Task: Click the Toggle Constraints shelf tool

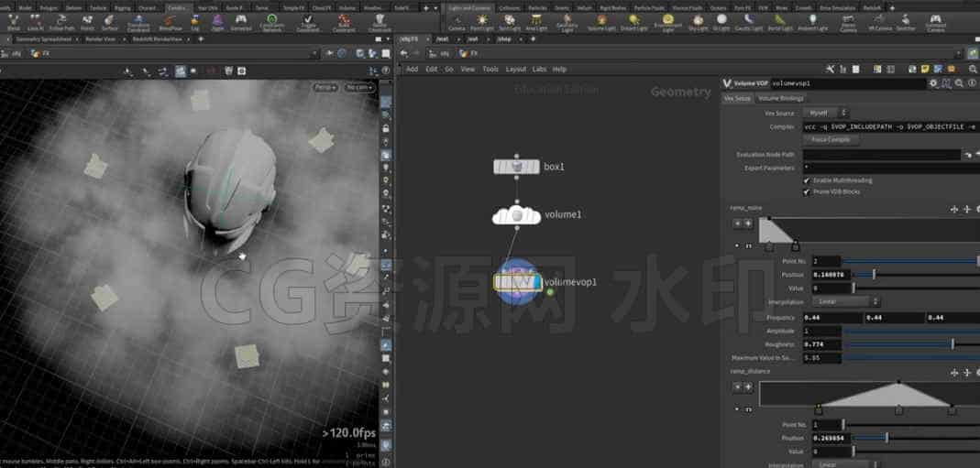Action: [x=307, y=23]
